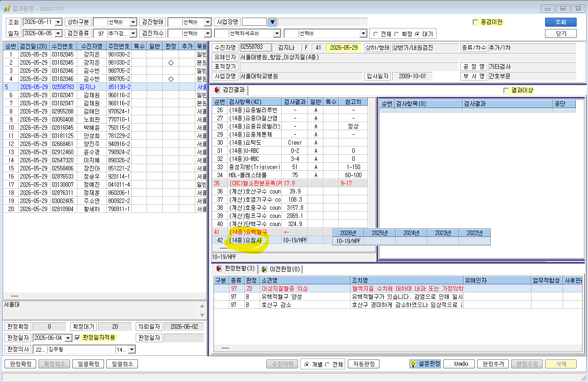
Task: Click the 자동판정 button
Action: click(x=364, y=364)
